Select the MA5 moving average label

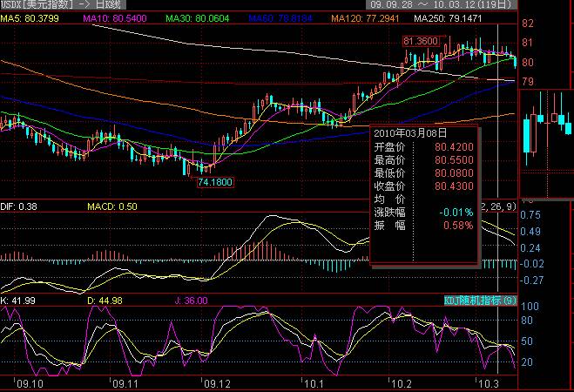27,18
